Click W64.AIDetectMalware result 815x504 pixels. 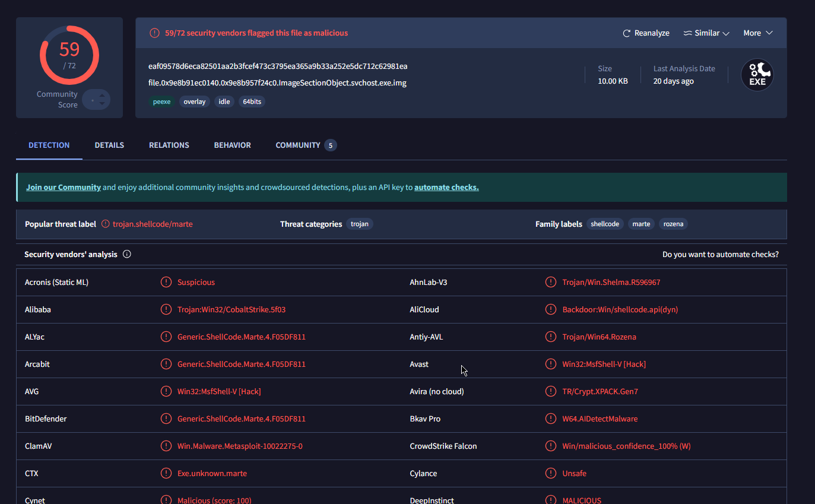[600, 419]
